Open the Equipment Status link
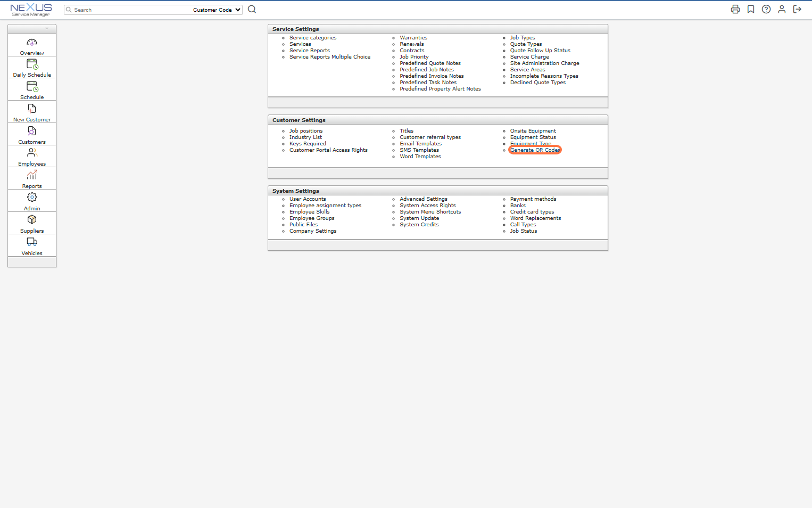The width and height of the screenshot is (812, 508). click(x=533, y=137)
